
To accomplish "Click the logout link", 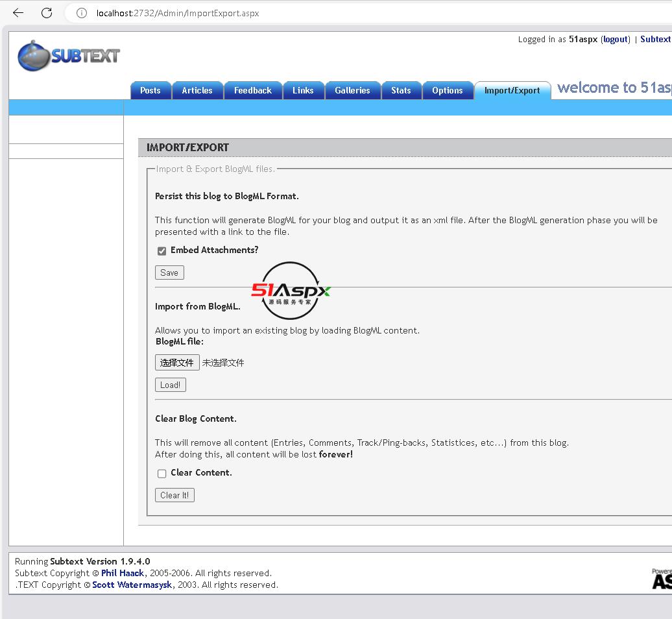I will click(x=615, y=40).
